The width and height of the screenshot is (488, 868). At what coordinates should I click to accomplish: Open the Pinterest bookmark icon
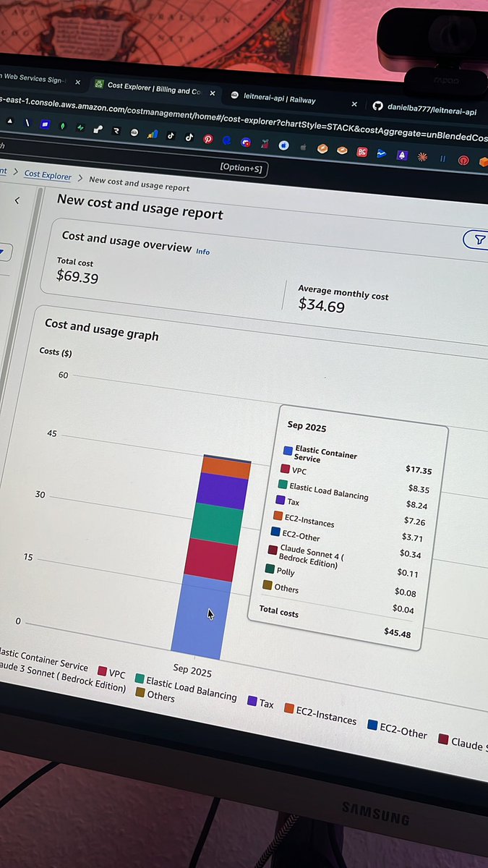coord(207,140)
